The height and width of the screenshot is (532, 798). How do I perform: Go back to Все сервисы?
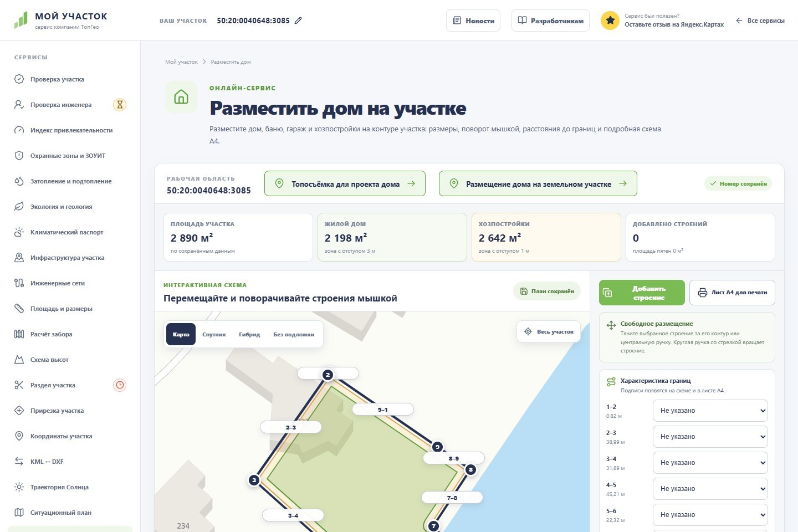point(760,21)
